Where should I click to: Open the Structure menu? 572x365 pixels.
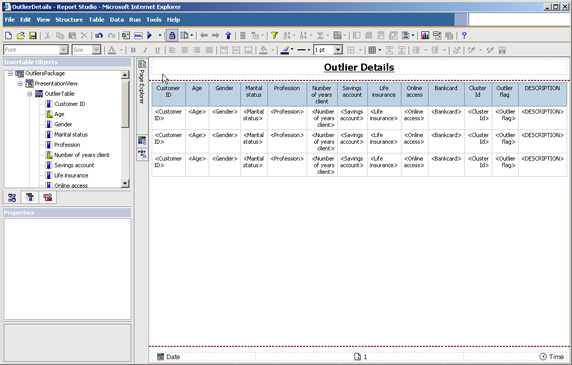(x=69, y=20)
